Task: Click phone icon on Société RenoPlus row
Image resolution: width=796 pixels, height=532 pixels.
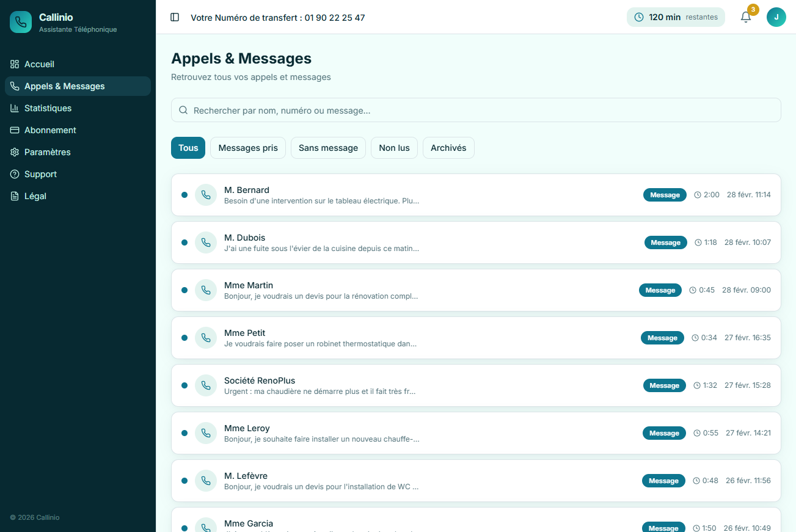Action: pos(206,385)
